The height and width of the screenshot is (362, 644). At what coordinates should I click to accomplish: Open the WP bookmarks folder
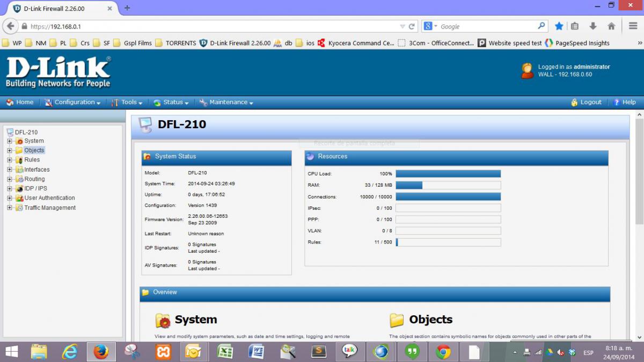[12, 43]
